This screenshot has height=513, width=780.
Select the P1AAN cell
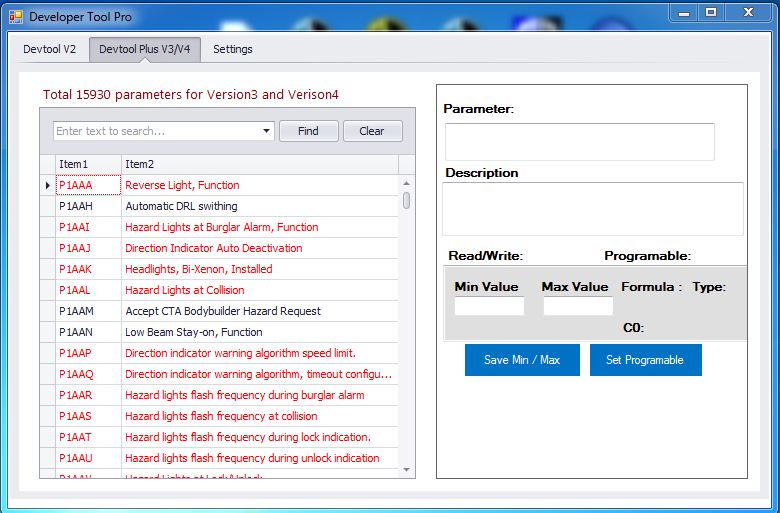[x=88, y=332]
